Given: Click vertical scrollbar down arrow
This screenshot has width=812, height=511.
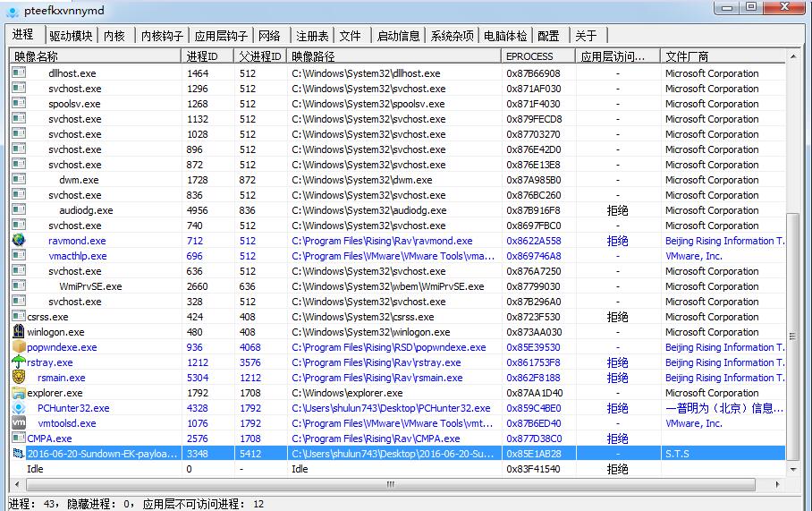Looking at the screenshot, I should (x=793, y=469).
